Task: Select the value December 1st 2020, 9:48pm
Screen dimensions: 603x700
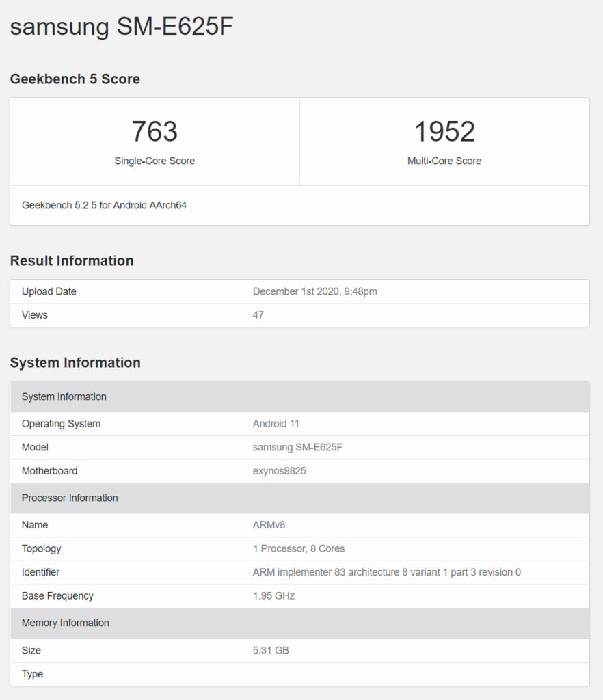Action: point(314,291)
